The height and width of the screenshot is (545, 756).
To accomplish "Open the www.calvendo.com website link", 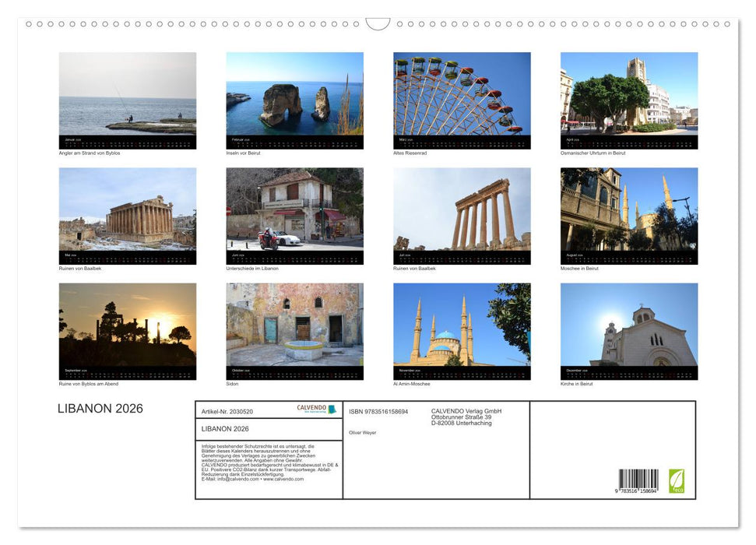I will (285, 481).
